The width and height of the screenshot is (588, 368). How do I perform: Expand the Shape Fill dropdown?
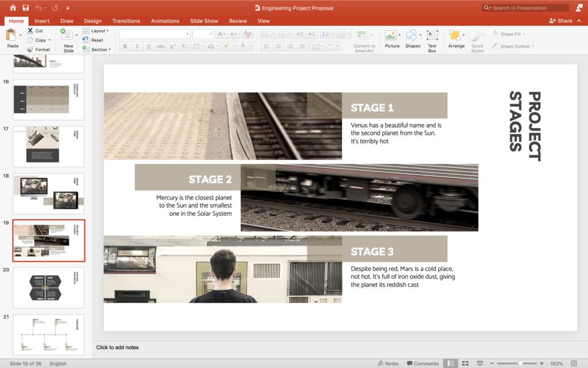(x=524, y=34)
